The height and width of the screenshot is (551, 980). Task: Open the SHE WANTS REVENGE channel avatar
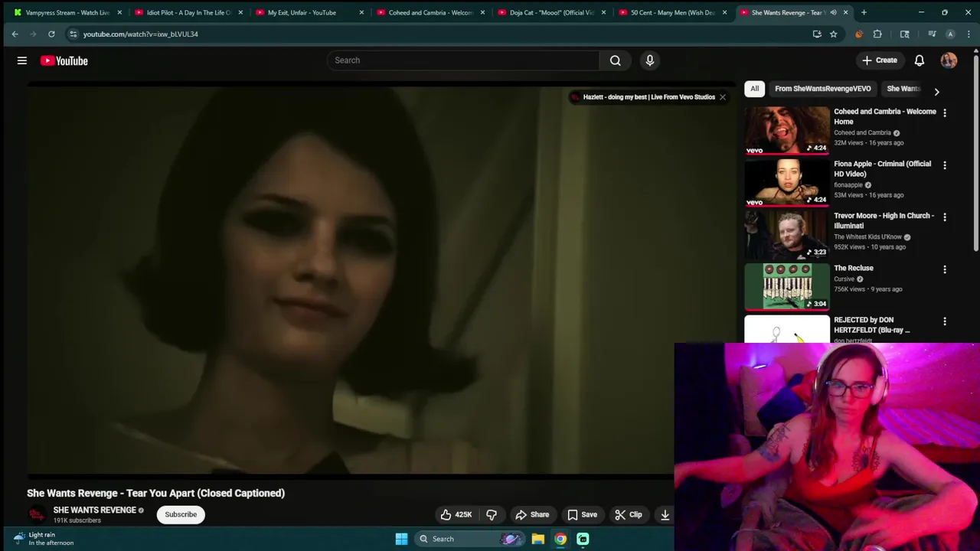36,514
